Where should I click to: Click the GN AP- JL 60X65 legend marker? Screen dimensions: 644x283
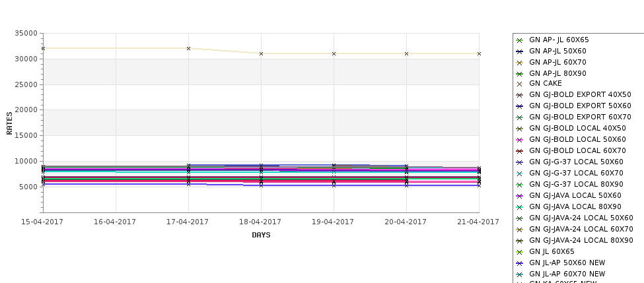point(520,40)
